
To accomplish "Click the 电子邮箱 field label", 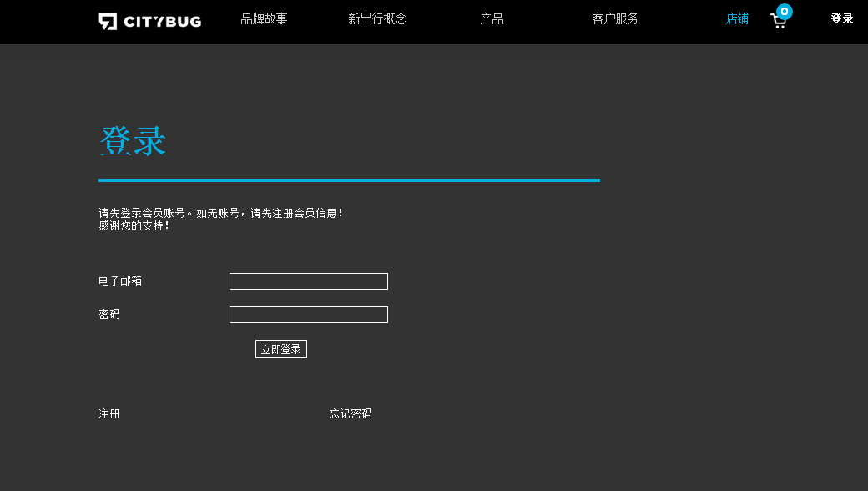I will coord(120,281).
